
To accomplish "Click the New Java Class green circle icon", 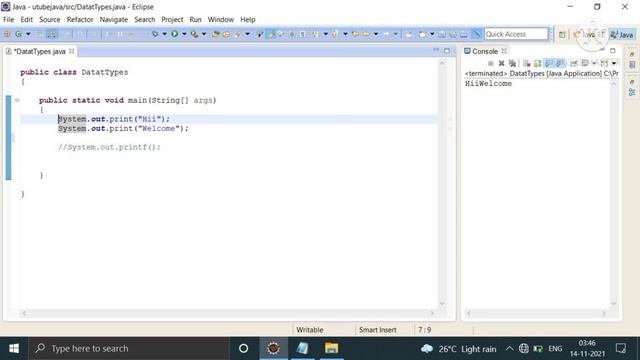I will (18, 34).
